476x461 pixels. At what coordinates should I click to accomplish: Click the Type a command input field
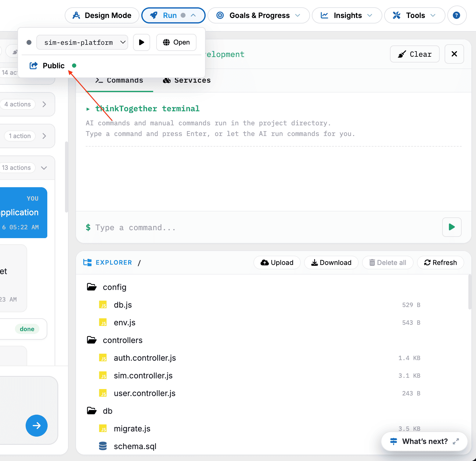[x=262, y=227]
